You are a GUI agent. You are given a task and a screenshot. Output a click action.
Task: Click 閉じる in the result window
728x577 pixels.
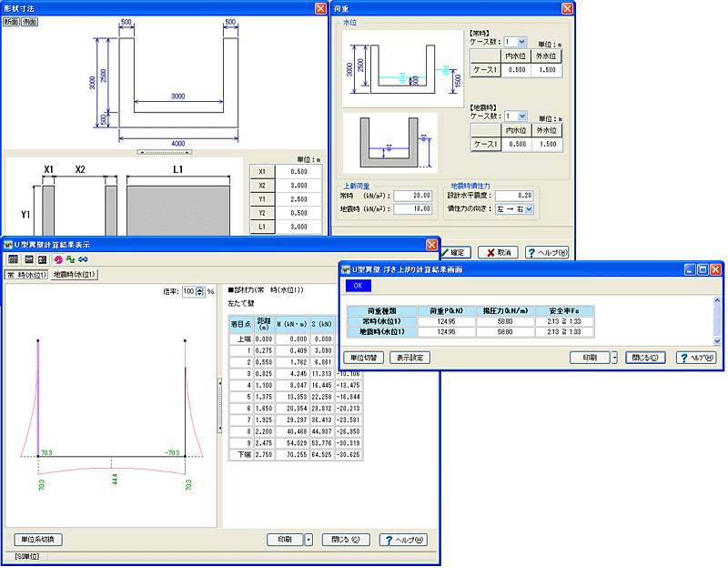(346, 540)
